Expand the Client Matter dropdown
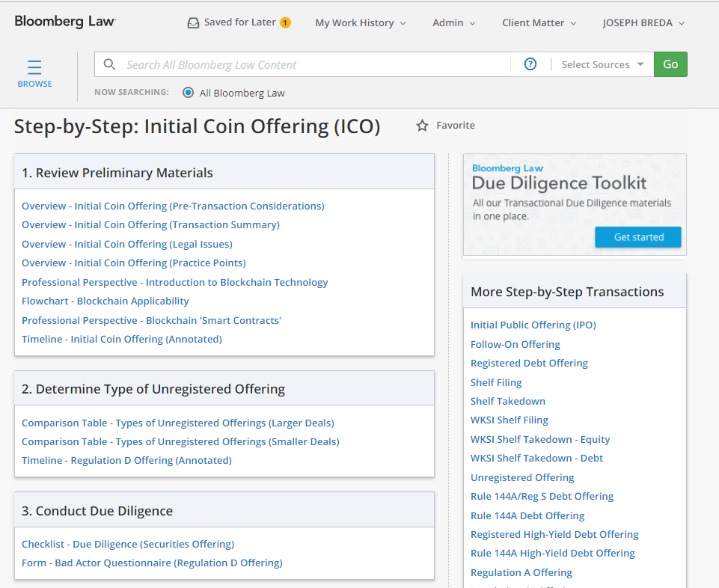 coord(539,23)
